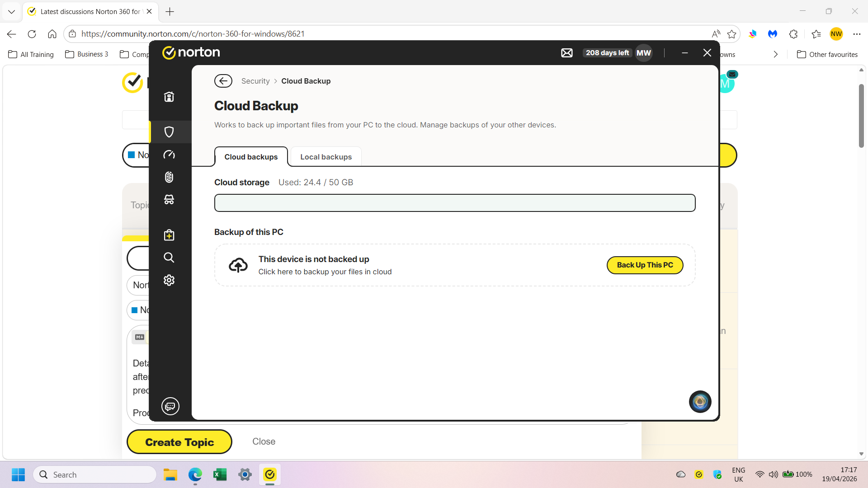868x488 pixels.
Task: Add page to favourites star icon
Action: point(732,34)
